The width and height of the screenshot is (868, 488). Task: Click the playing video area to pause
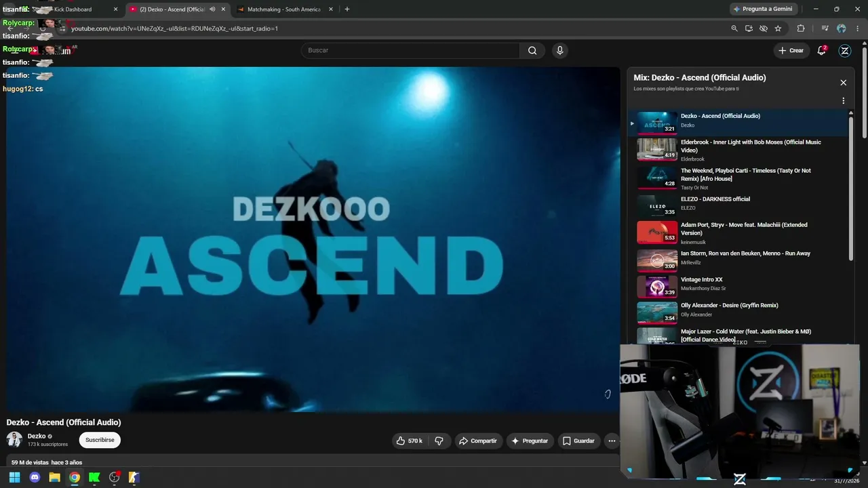313,239
